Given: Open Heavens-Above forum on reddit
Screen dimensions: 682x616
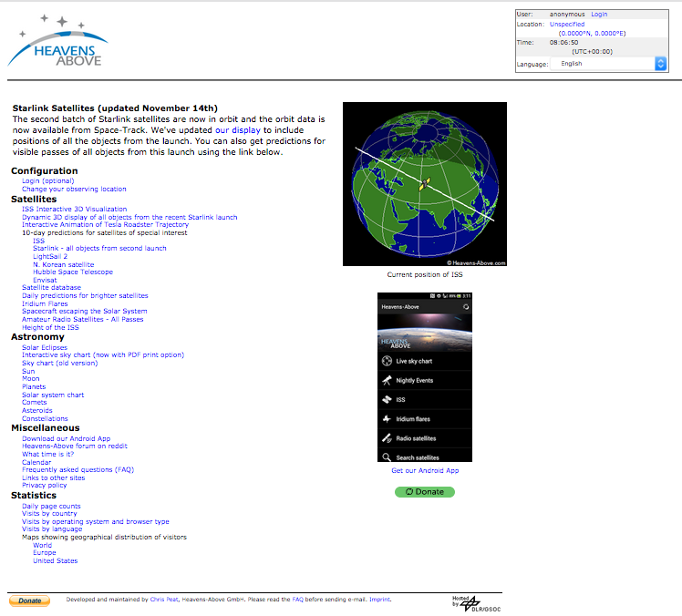Looking at the screenshot, I should pos(75,446).
